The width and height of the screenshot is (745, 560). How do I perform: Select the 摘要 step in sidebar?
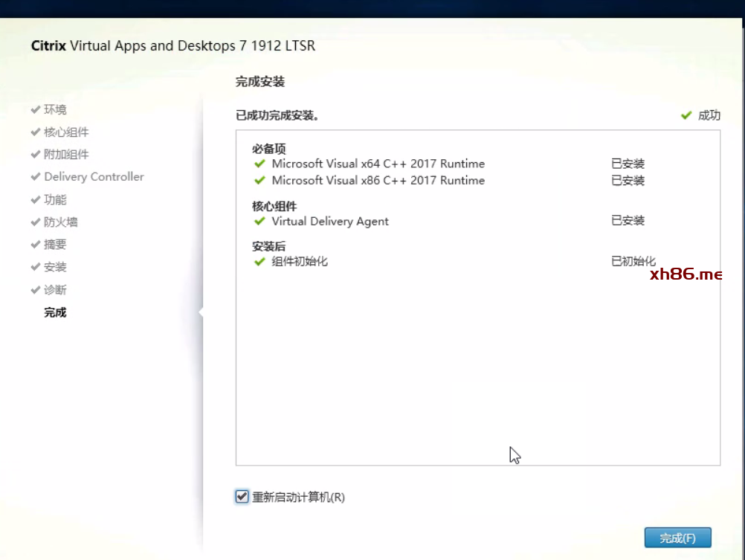pyautogui.click(x=55, y=245)
